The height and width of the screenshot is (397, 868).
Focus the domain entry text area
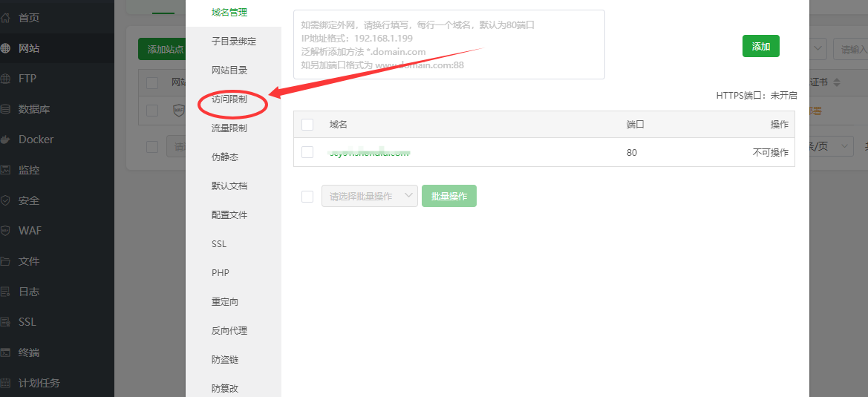click(448, 45)
